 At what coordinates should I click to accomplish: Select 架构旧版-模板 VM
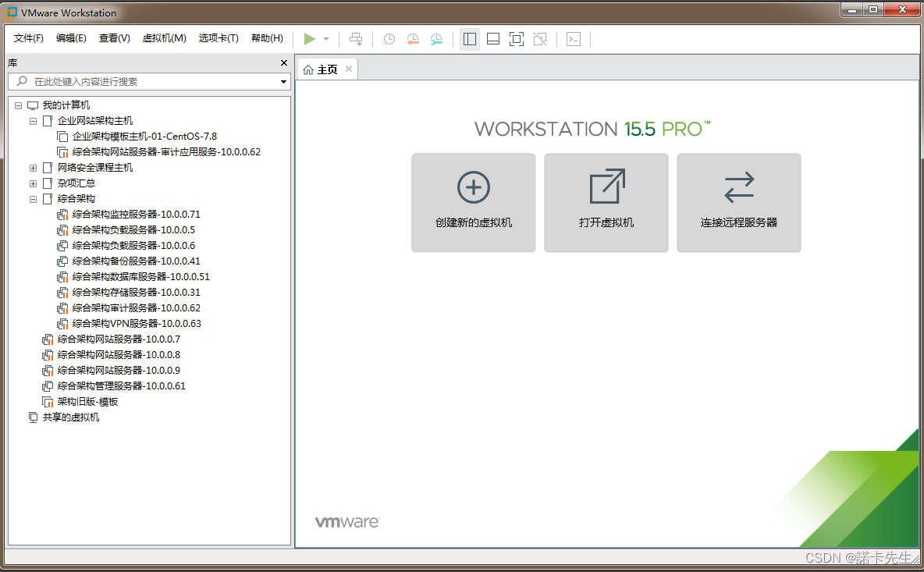(87, 402)
